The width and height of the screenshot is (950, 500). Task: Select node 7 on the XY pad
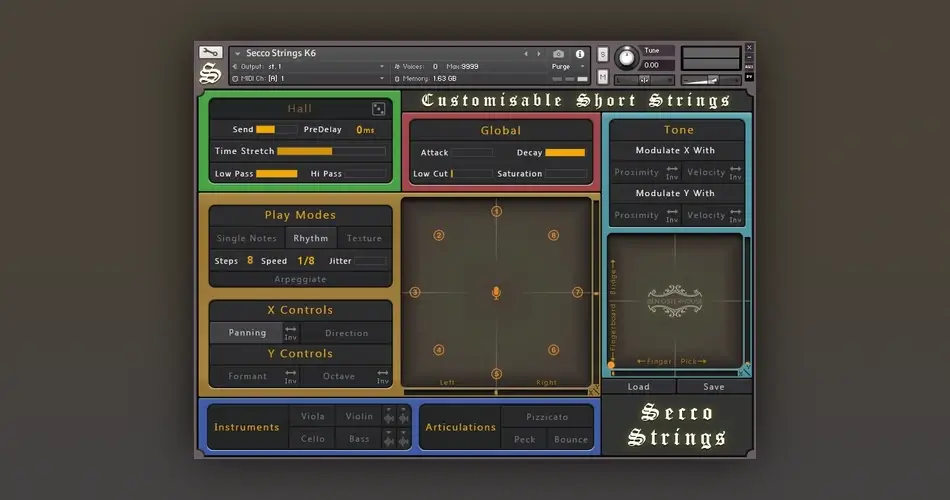tap(577, 292)
